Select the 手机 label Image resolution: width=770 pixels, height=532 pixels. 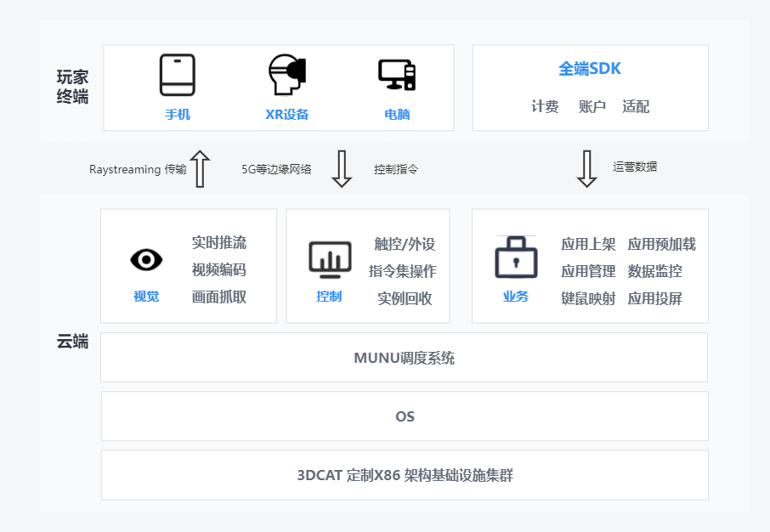pyautogui.click(x=178, y=115)
